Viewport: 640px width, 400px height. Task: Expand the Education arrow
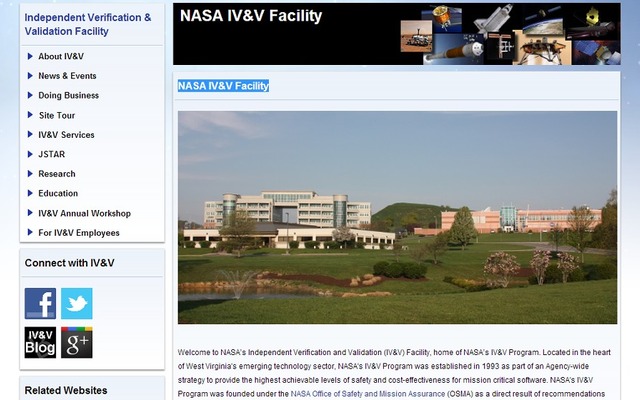(30, 193)
